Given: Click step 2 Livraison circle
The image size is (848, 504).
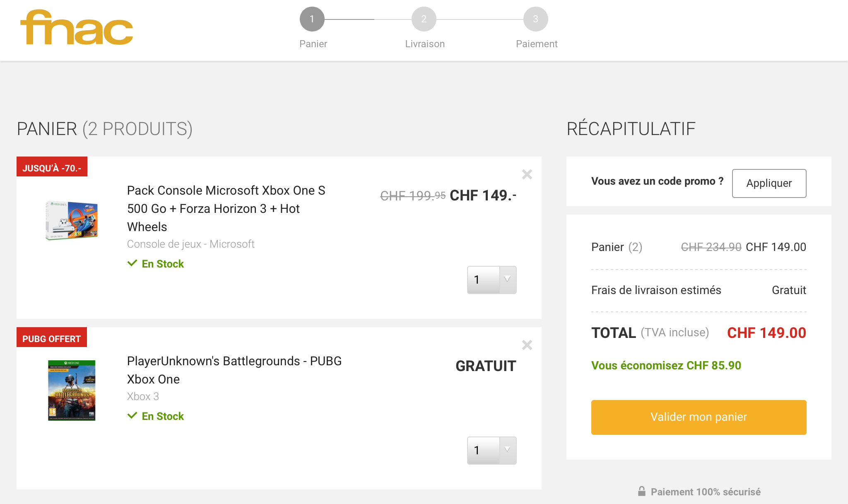Looking at the screenshot, I should (424, 19).
